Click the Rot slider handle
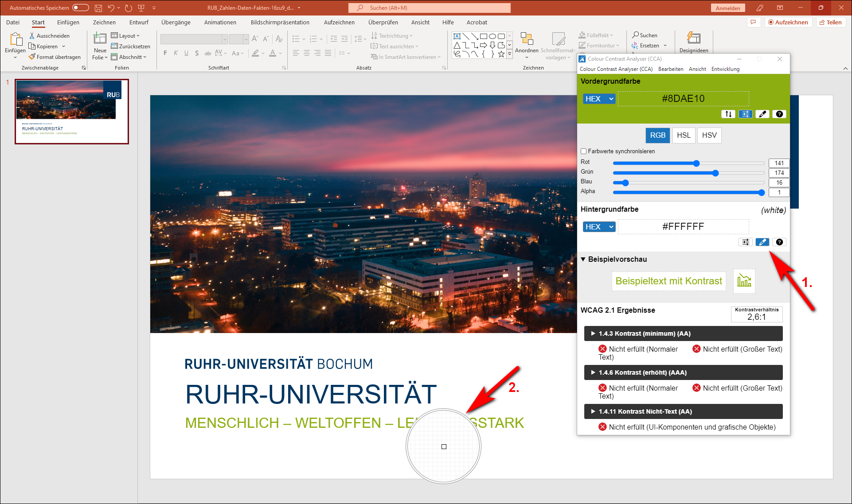The image size is (852, 504). (696, 163)
